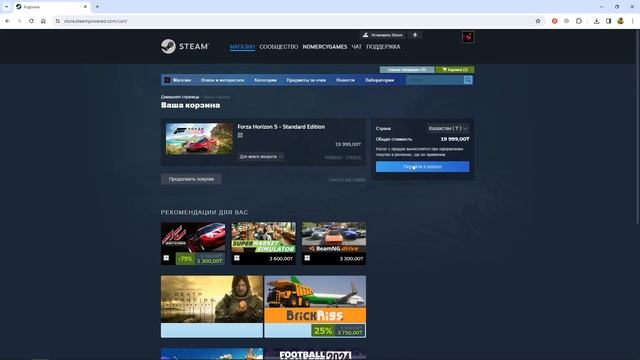This screenshot has width=640, height=360.
Task: Open the Supermarket Simulator recommendation
Action: pyautogui.click(x=263, y=243)
